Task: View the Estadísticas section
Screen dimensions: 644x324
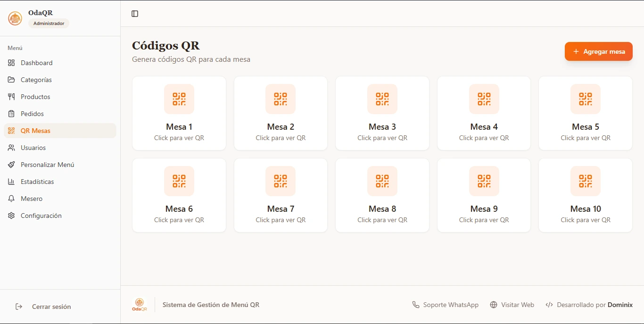Action: (60, 182)
